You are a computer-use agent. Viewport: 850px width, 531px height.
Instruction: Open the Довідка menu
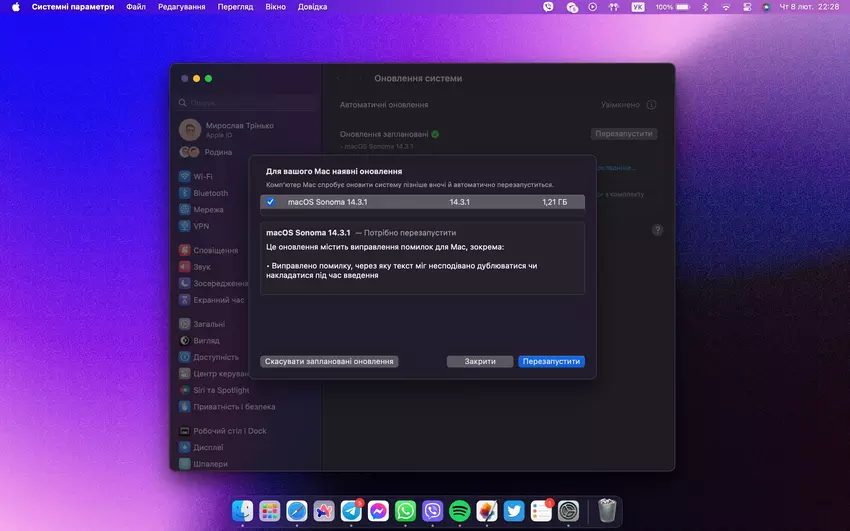click(312, 7)
